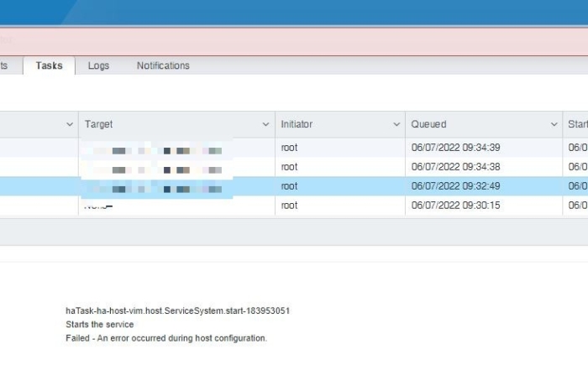This screenshot has width=588, height=370.
Task: Open the Notifications tab
Action: 163,65
